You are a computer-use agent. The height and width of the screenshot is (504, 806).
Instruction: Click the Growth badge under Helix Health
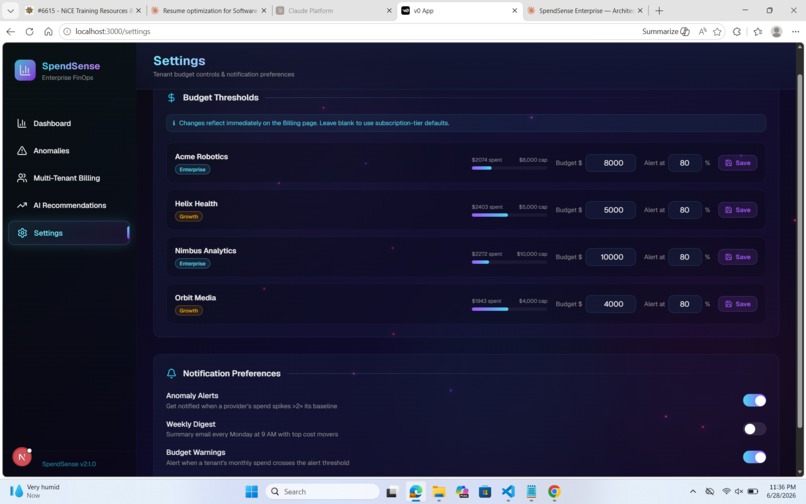click(189, 217)
